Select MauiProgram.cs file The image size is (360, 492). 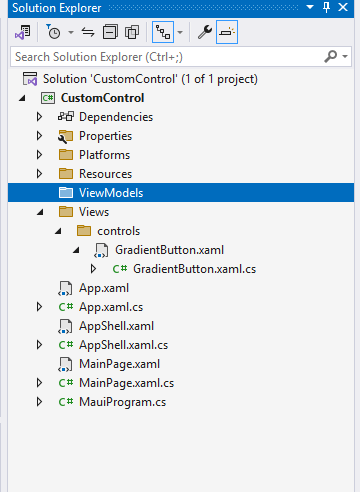pos(122,402)
